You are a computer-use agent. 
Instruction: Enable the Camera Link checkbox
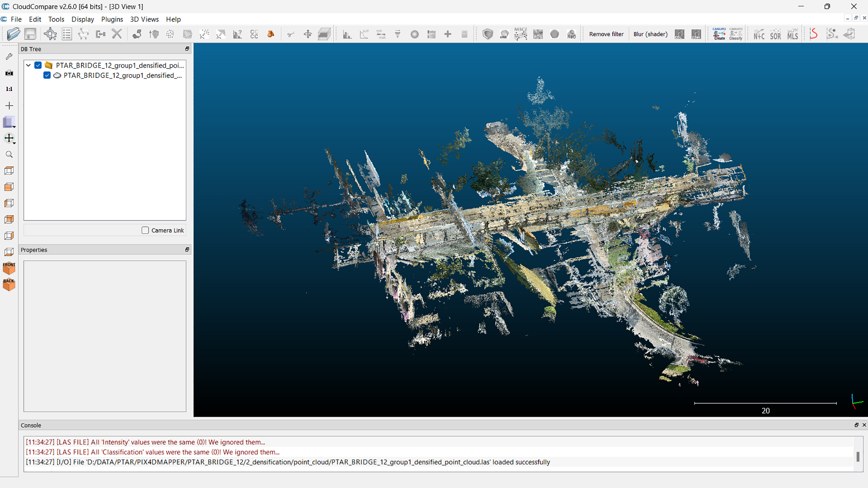[145, 230]
